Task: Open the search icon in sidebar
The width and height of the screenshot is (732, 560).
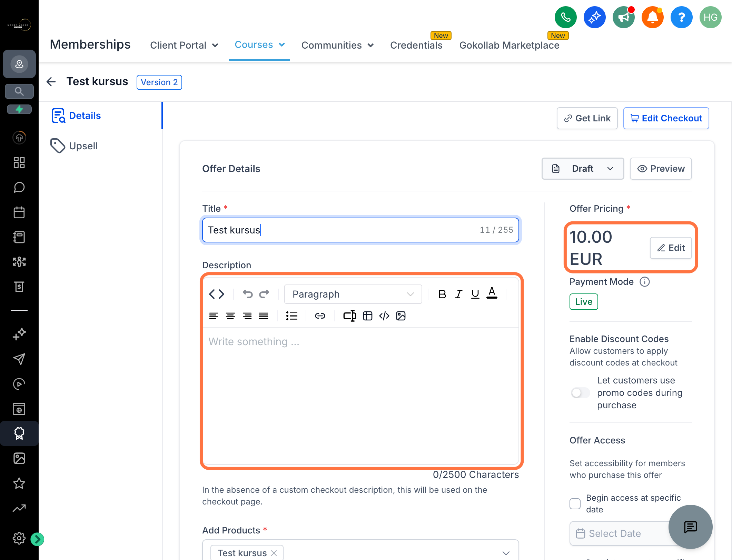Action: tap(19, 91)
